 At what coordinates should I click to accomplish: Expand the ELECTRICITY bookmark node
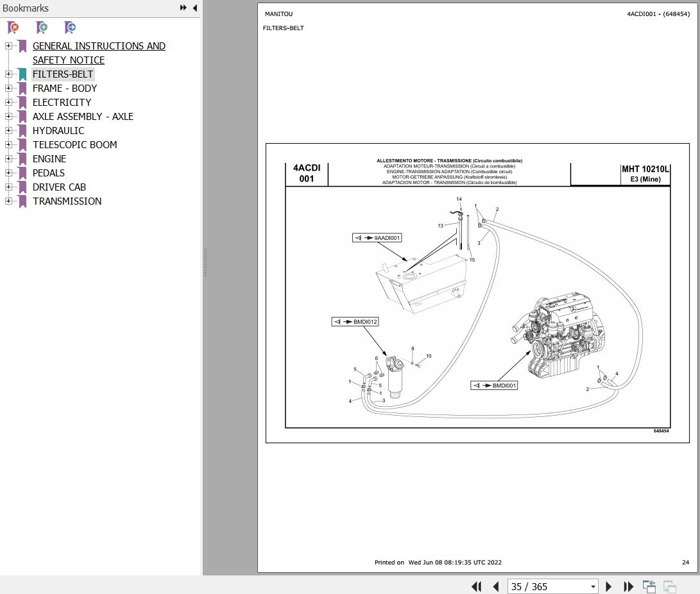click(8, 102)
